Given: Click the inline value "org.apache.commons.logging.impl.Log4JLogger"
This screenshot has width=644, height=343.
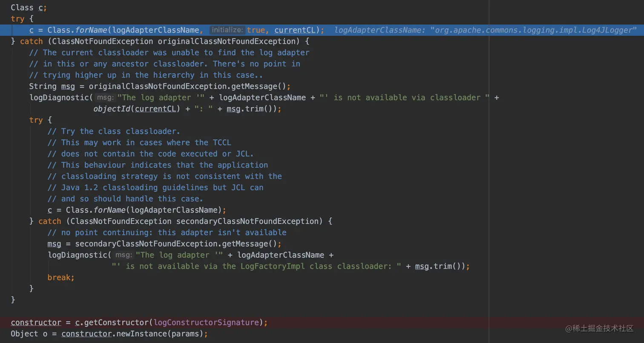Looking at the screenshot, I should (x=533, y=30).
